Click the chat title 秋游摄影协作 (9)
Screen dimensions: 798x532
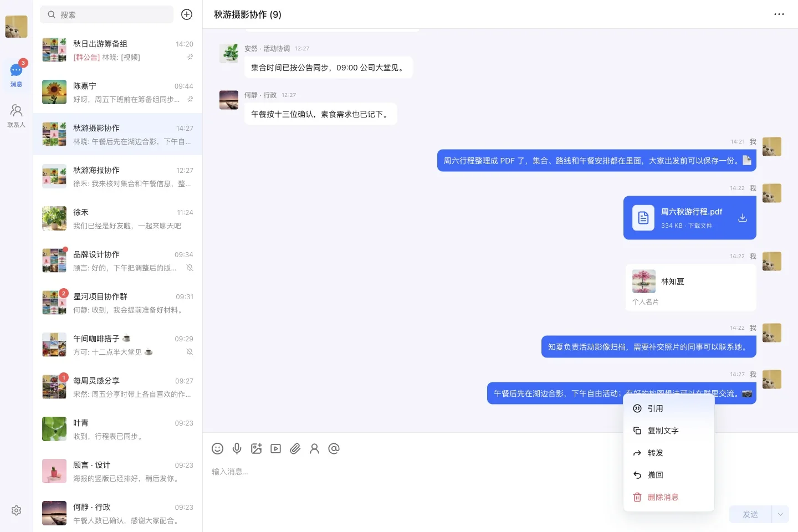point(248,14)
